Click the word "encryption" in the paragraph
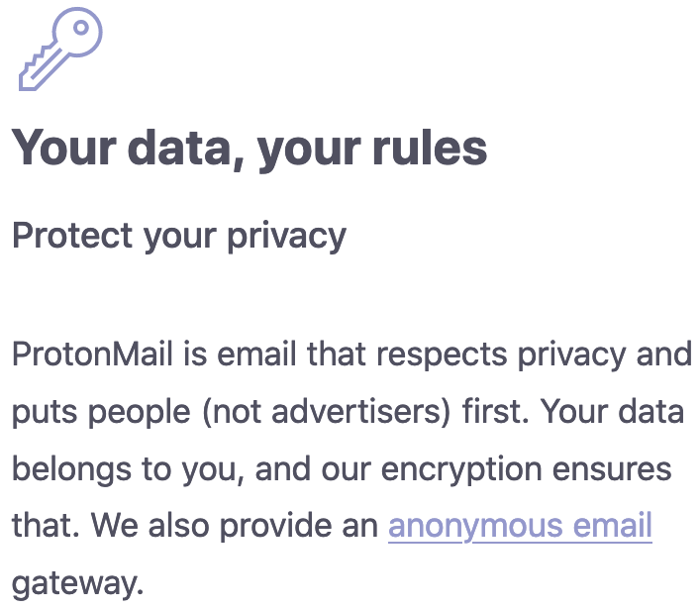Screen dimensions: 700x609 click(461, 469)
